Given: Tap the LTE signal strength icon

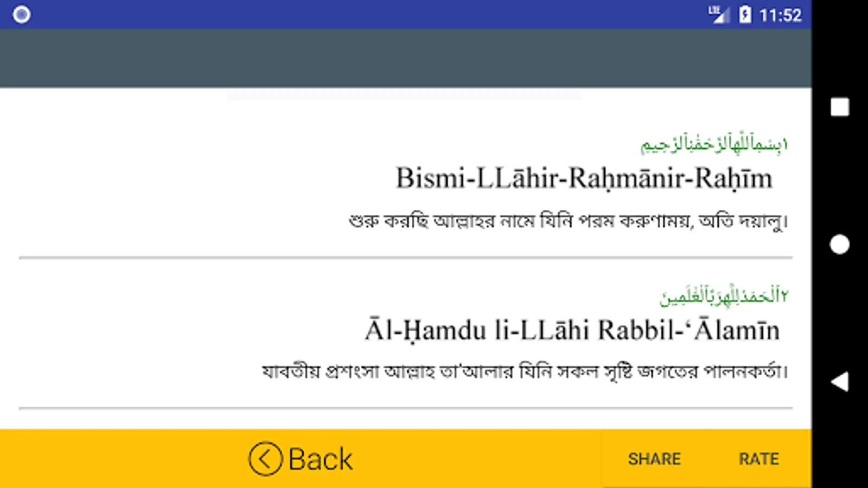Looking at the screenshot, I should coord(719,14).
